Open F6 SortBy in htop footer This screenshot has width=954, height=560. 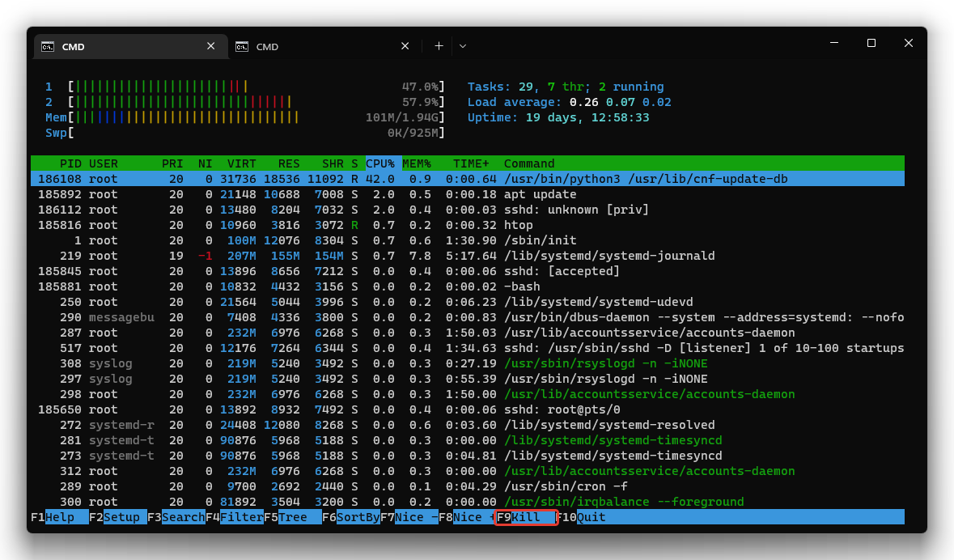point(351,517)
